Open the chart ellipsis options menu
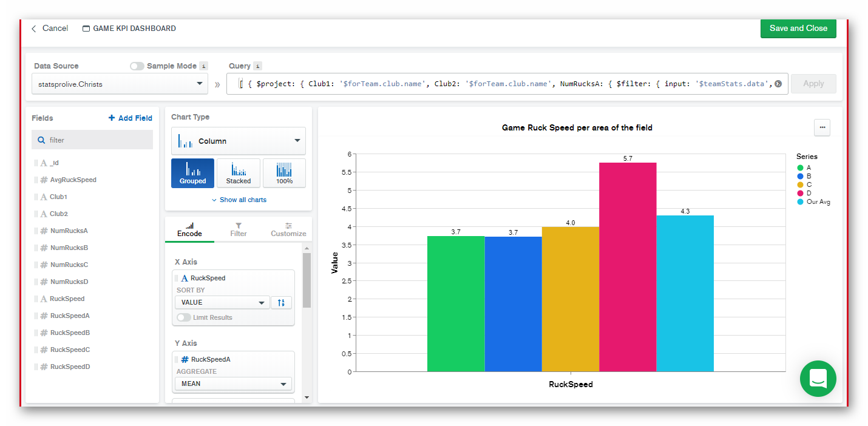Image resolution: width=868 pixels, height=426 pixels. (822, 127)
